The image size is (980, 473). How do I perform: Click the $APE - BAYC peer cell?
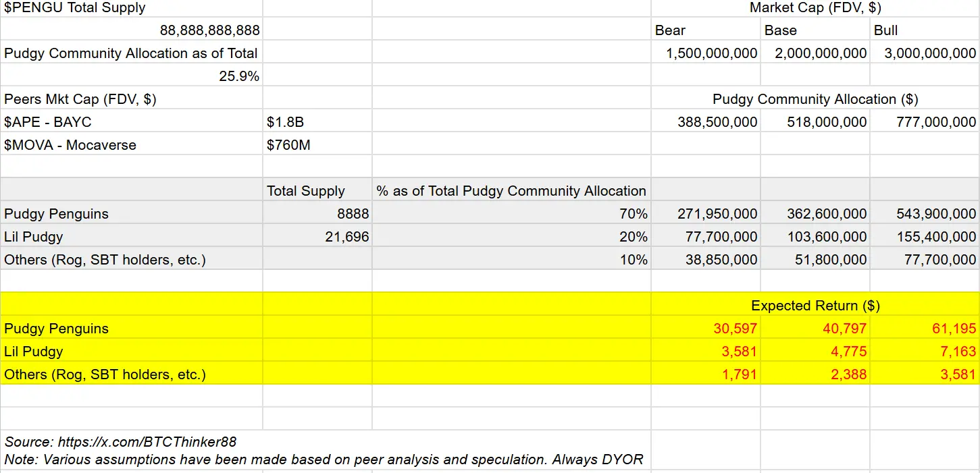coord(48,122)
